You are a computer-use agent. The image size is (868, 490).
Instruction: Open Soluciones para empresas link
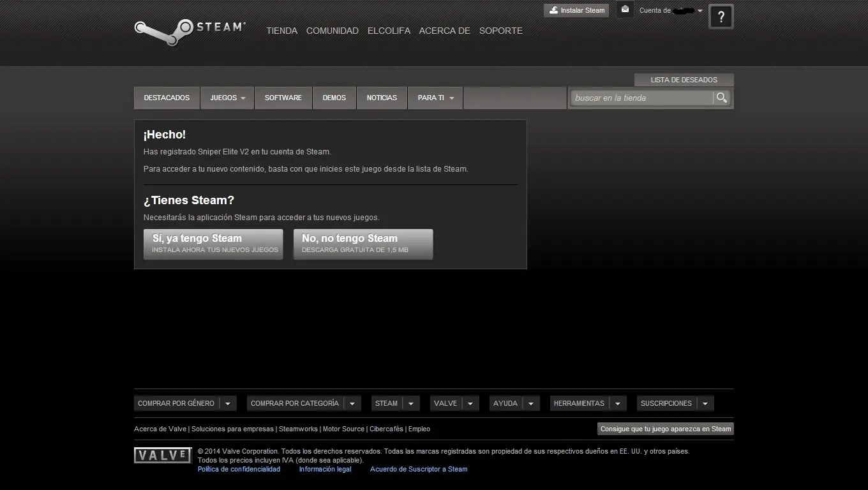point(232,429)
